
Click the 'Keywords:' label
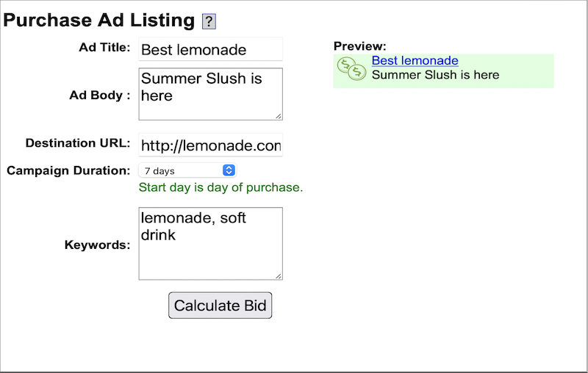[x=97, y=245]
